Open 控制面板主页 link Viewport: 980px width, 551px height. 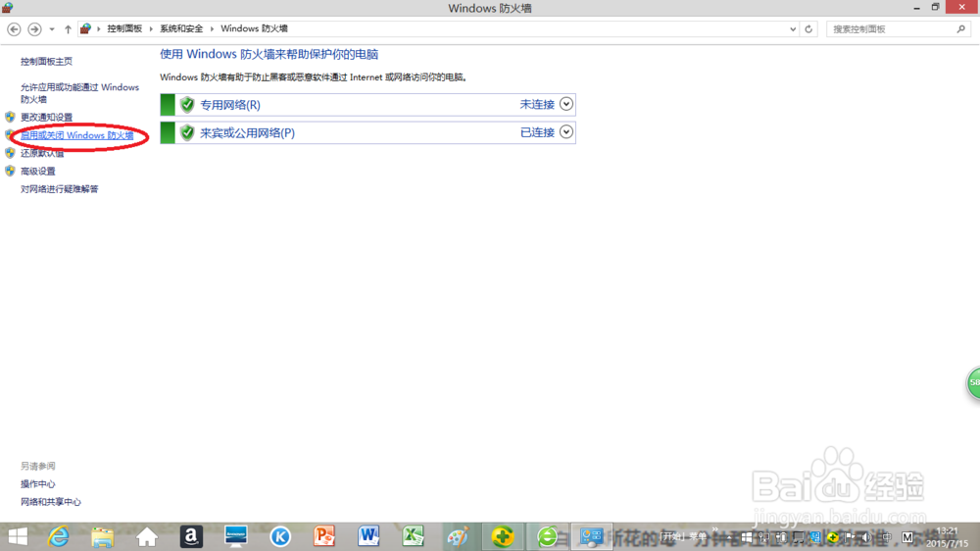(x=46, y=62)
